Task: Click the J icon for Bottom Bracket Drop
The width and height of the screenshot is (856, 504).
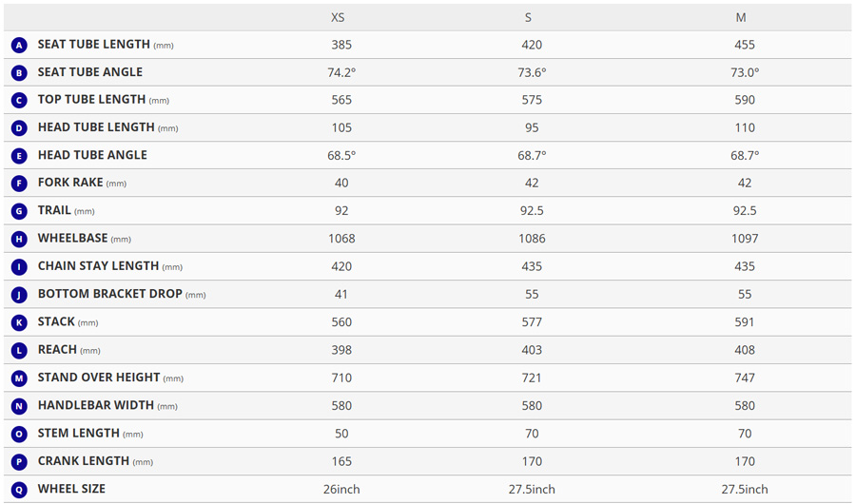Action: (19, 295)
